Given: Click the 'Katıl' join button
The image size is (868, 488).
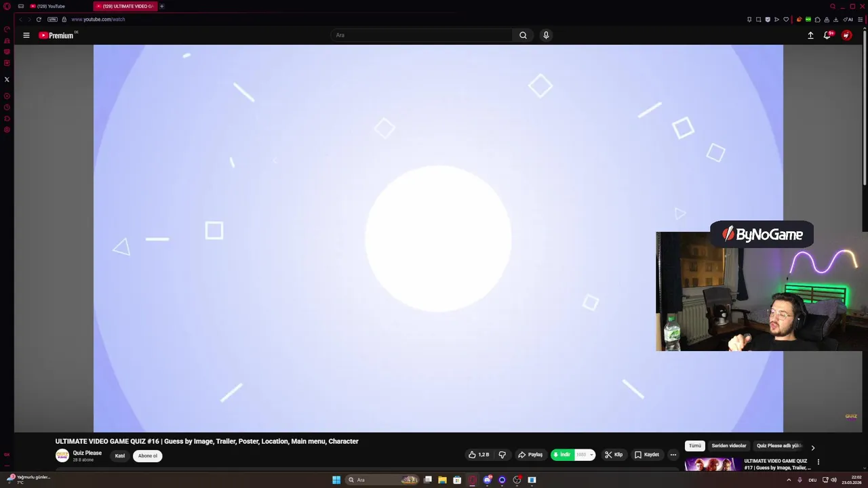Looking at the screenshot, I should point(120,455).
